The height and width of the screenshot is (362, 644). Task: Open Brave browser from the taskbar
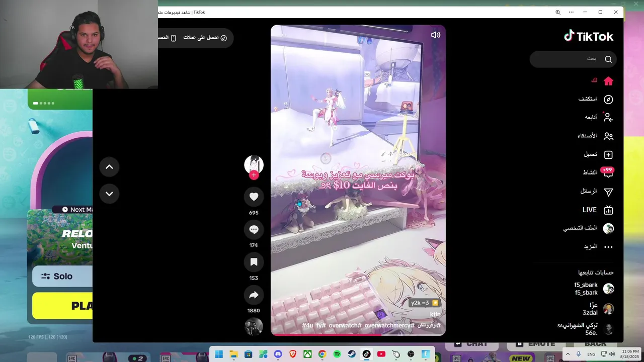point(293,354)
